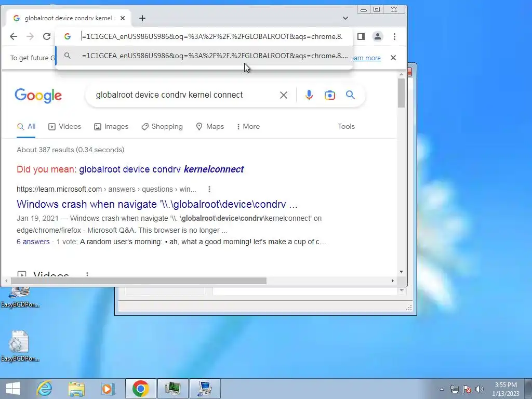Open 'Windows crash when navigate' result
532x399 pixels.
[157, 204]
